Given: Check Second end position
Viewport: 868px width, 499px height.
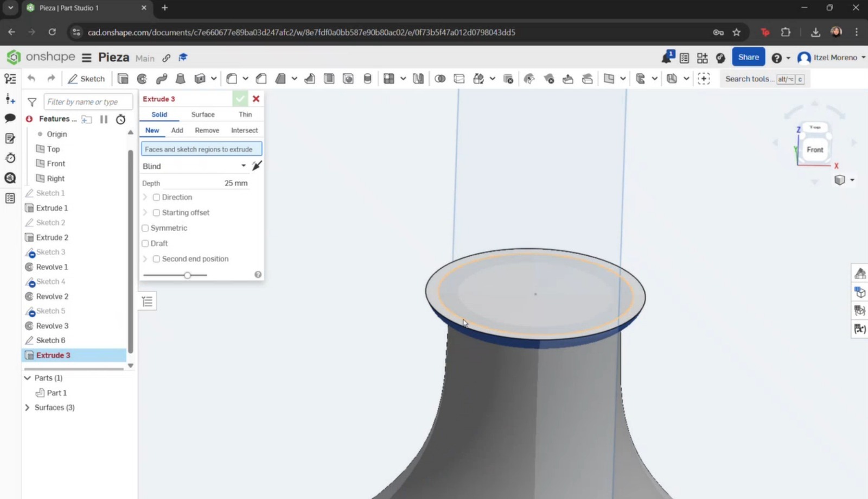Looking at the screenshot, I should pyautogui.click(x=156, y=259).
